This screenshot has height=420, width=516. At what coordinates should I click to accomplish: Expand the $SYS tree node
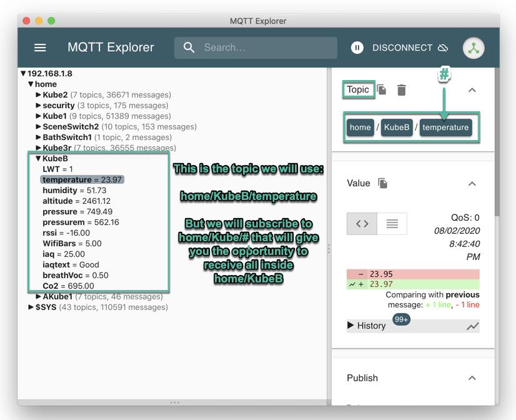click(x=31, y=307)
